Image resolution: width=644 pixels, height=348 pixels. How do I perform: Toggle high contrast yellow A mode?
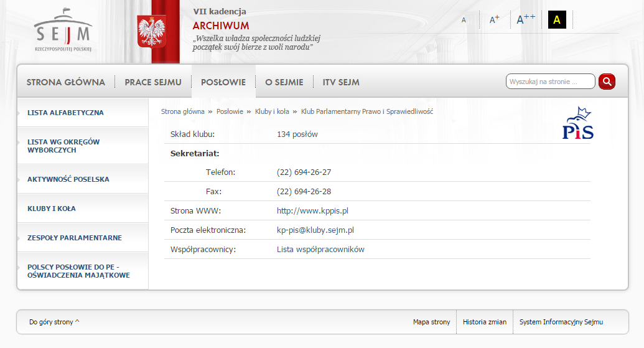[557, 19]
